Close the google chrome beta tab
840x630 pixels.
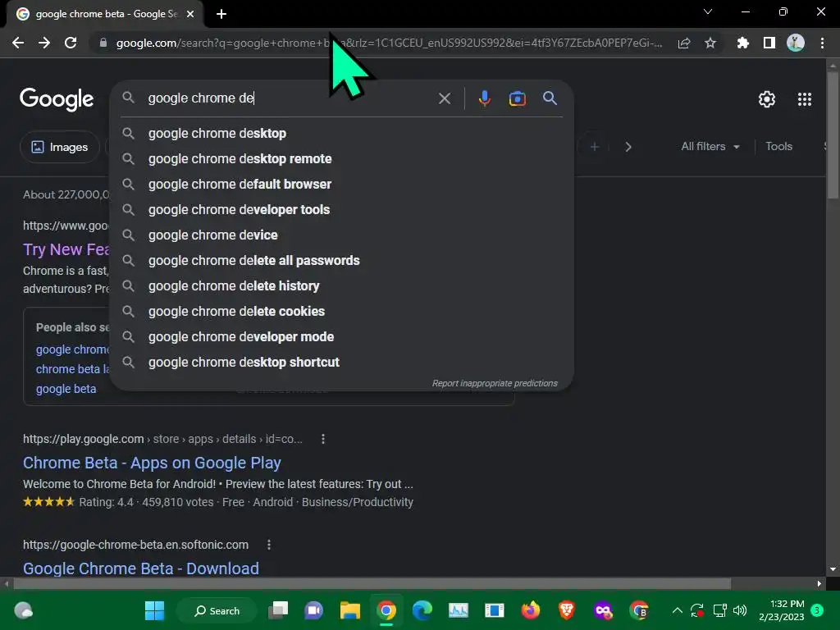click(190, 14)
